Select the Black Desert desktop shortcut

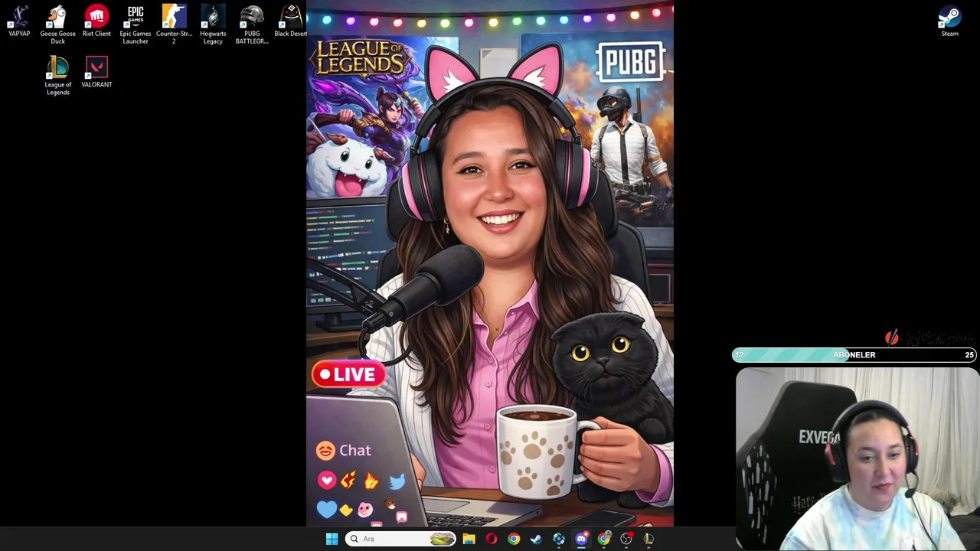pos(290,21)
